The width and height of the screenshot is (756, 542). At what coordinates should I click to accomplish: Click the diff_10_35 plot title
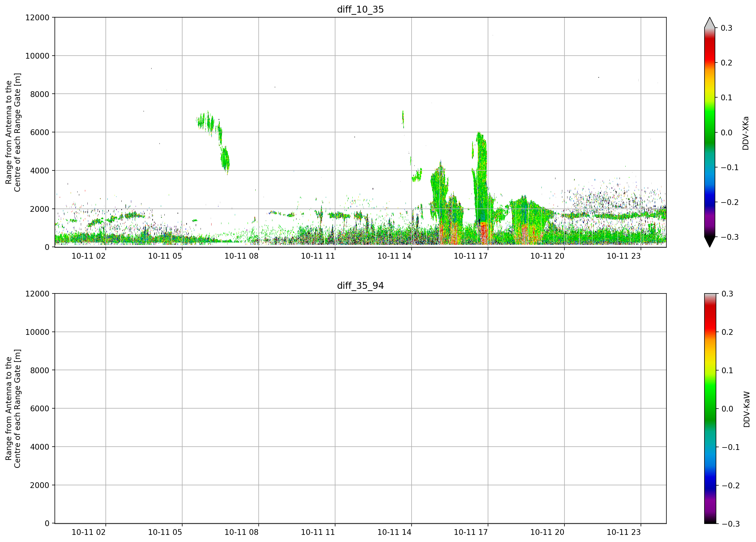(x=360, y=9)
